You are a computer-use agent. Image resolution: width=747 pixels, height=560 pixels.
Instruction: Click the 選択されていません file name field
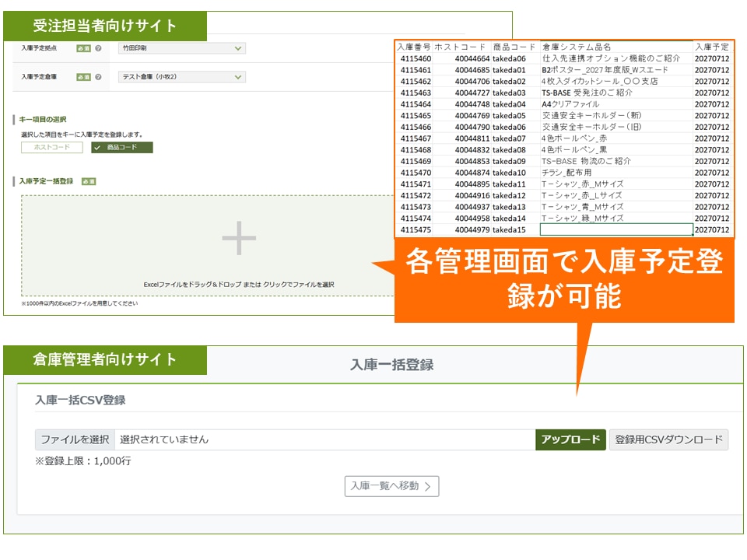pyautogui.click(x=324, y=439)
